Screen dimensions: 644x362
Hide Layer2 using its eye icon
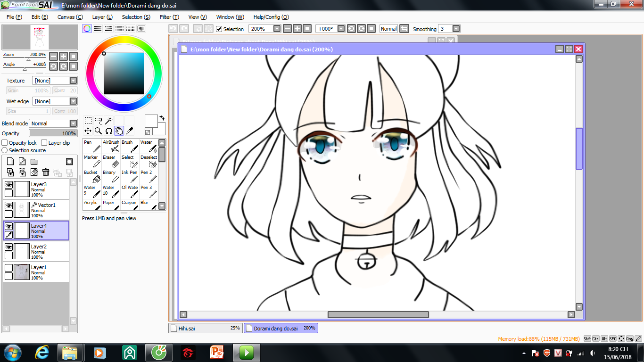8,247
